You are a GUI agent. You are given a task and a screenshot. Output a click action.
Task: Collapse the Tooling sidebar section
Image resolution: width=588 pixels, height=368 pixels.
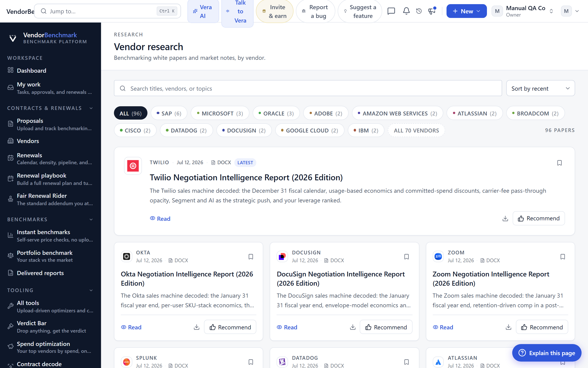(91, 290)
